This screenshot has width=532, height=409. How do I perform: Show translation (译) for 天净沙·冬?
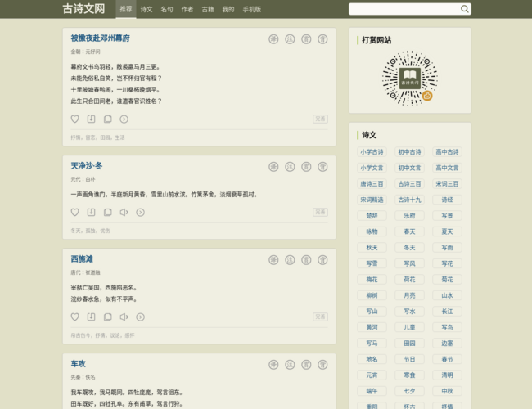pyautogui.click(x=273, y=167)
